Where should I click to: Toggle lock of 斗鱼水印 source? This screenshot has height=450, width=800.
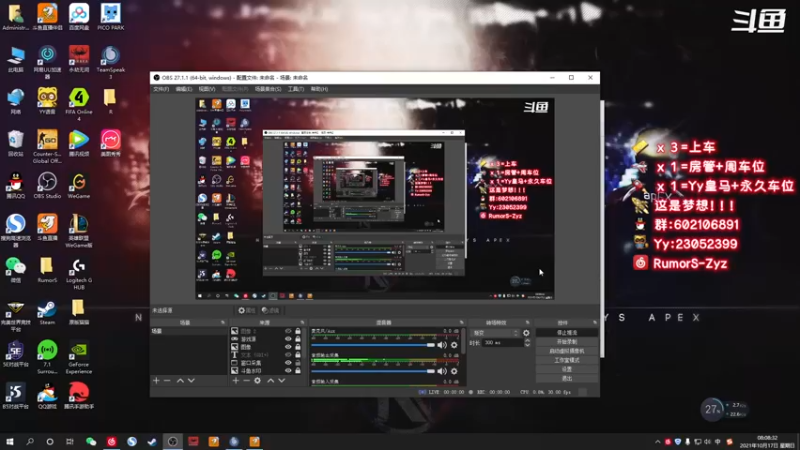click(298, 371)
